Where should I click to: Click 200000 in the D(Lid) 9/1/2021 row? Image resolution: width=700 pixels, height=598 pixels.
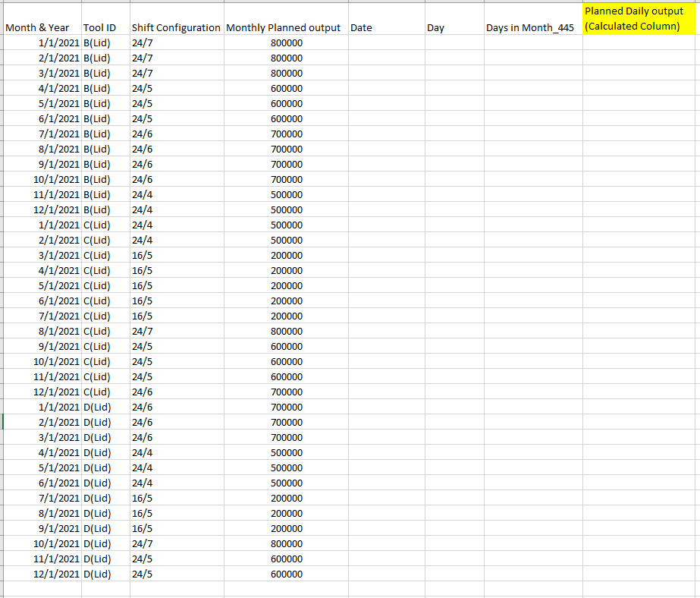tap(286, 529)
